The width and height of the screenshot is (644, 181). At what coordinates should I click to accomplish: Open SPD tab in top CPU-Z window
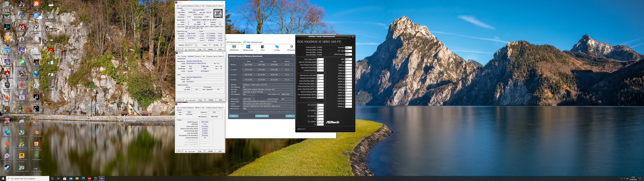pos(203,6)
